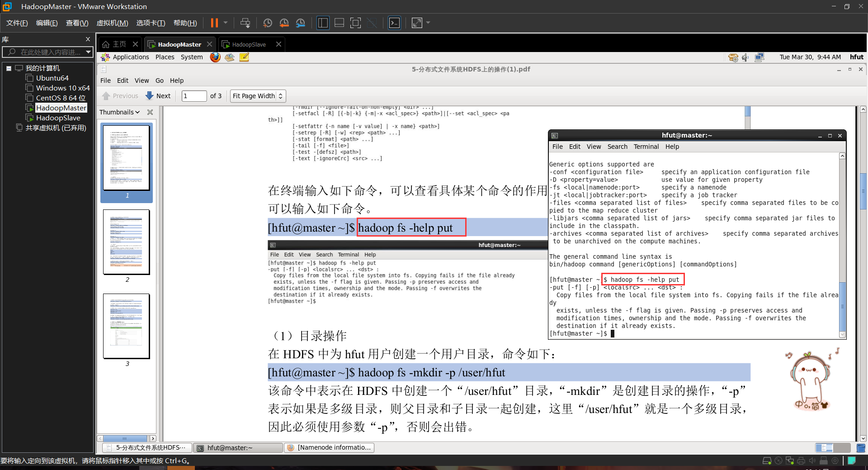
Task: Open the library search dropdown arrow
Action: pos(89,52)
